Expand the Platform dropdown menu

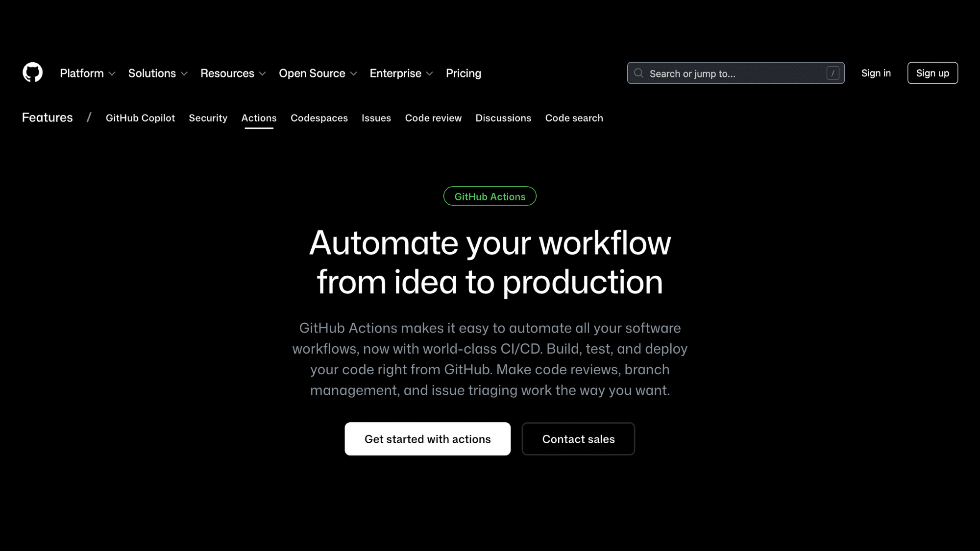coord(87,73)
